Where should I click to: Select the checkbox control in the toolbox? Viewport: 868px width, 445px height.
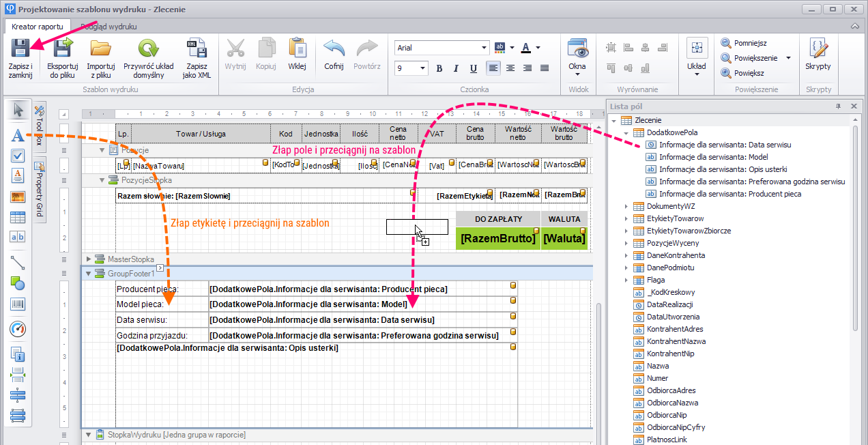pyautogui.click(x=18, y=156)
